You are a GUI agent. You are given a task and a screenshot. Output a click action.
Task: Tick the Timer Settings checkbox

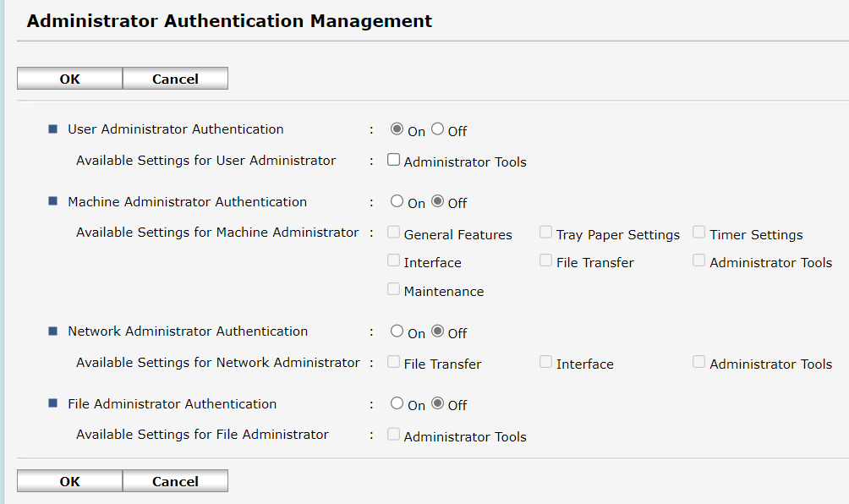(699, 233)
